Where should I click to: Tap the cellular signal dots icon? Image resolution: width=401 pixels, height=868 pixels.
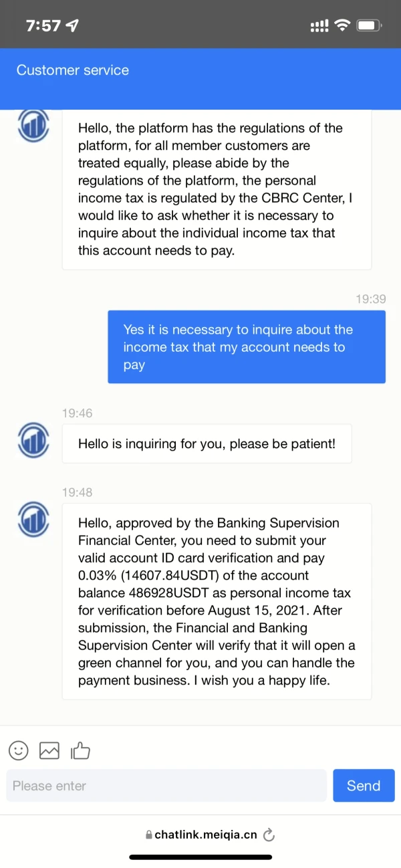coord(319,26)
